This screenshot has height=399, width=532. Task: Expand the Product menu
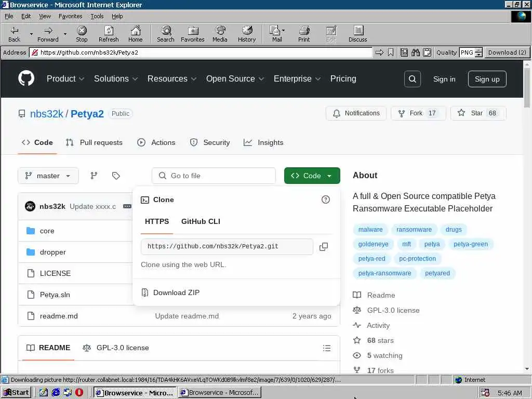[x=65, y=79]
